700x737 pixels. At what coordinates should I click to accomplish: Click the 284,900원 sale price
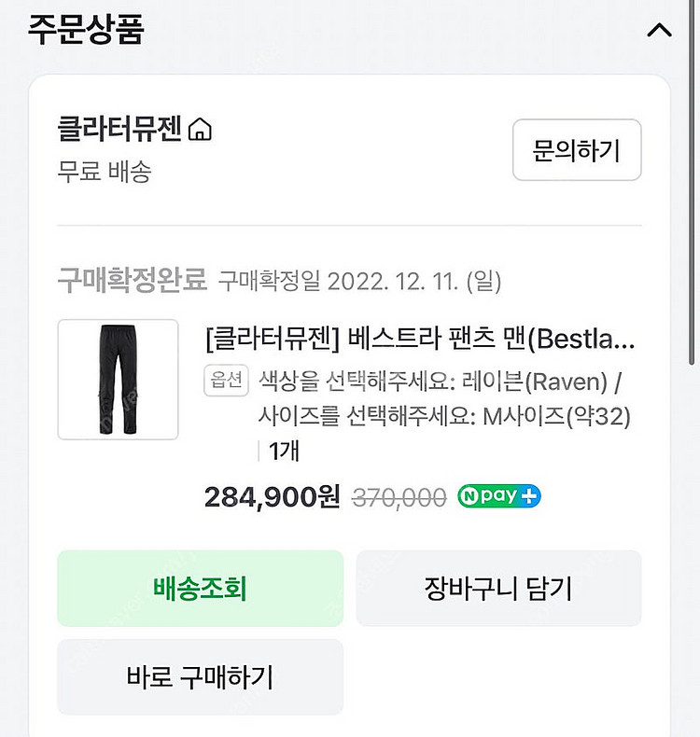[272, 496]
